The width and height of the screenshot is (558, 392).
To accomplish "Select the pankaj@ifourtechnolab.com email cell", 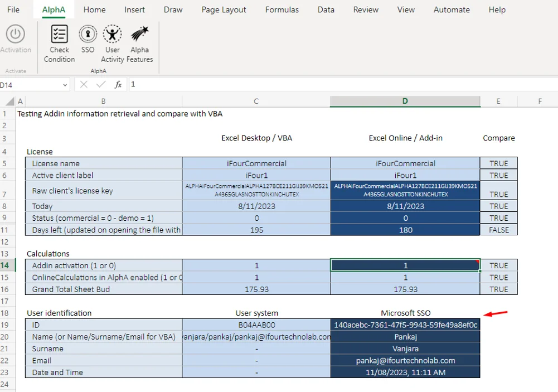I will [x=405, y=361].
